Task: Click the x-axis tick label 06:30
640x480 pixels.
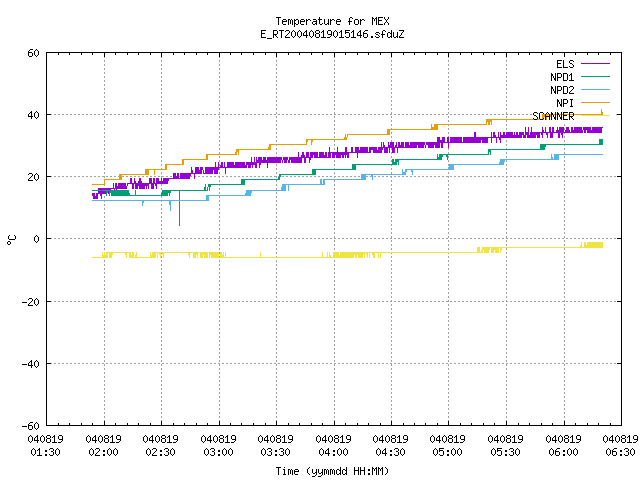Action: point(621,452)
